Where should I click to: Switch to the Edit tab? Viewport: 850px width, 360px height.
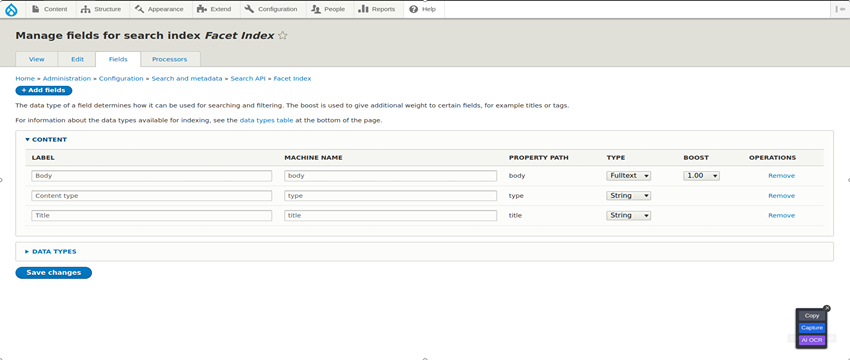tap(78, 59)
